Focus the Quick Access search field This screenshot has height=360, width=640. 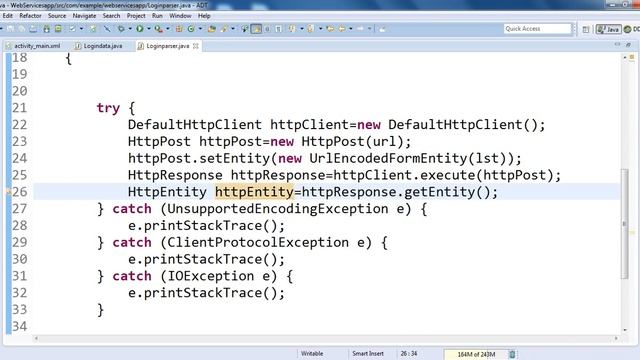[537, 29]
